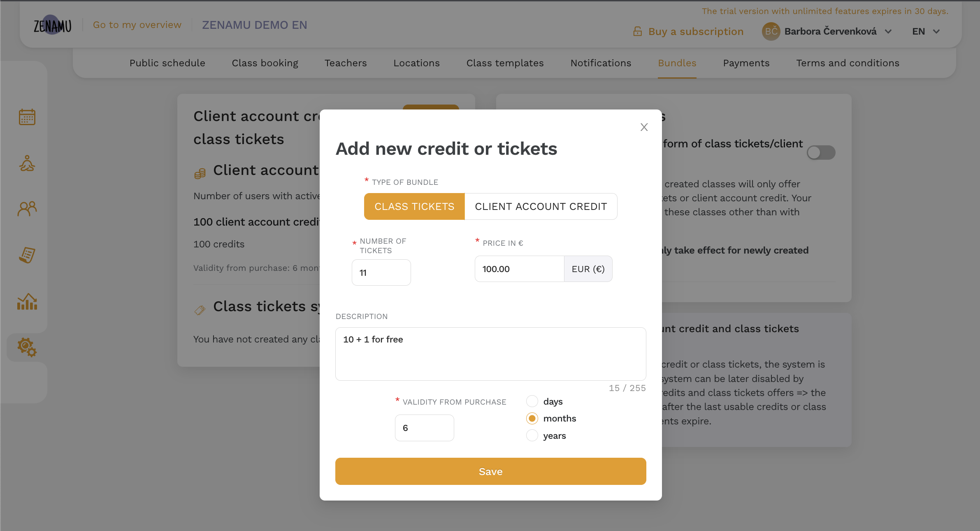This screenshot has width=980, height=531.
Task: Click the clients/group sidebar icon
Action: click(x=28, y=209)
